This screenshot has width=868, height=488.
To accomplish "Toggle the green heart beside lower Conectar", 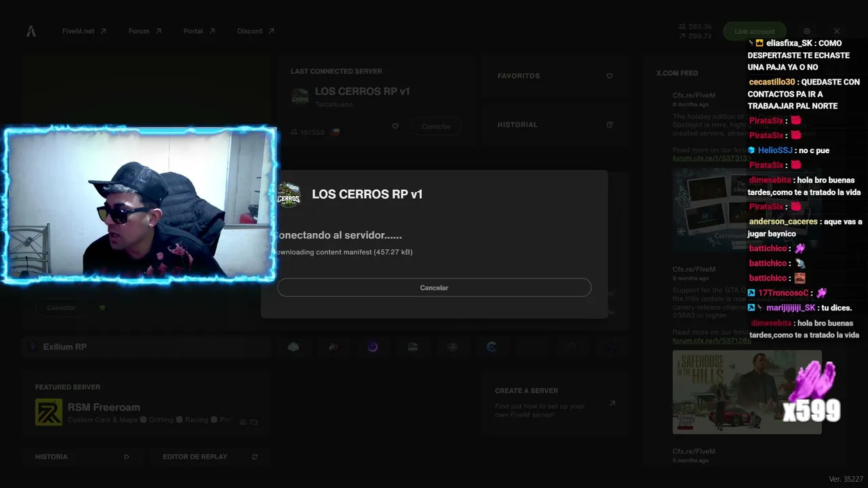I will [102, 308].
